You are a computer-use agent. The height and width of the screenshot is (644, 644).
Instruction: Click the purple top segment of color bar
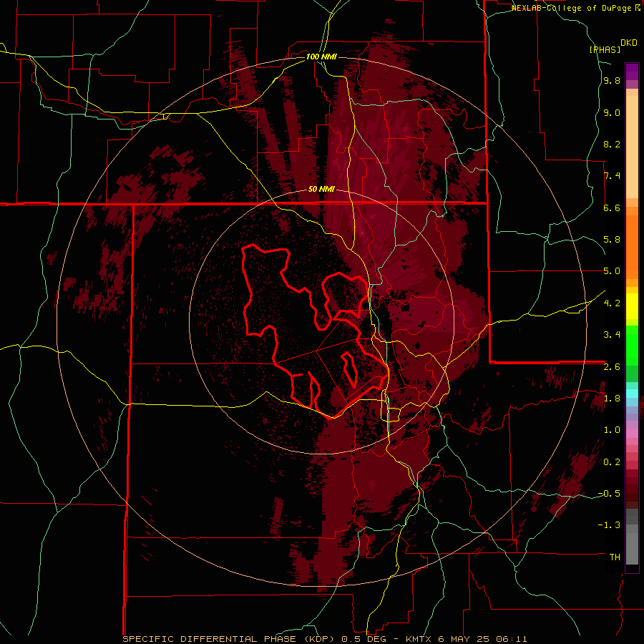pyautogui.click(x=632, y=72)
